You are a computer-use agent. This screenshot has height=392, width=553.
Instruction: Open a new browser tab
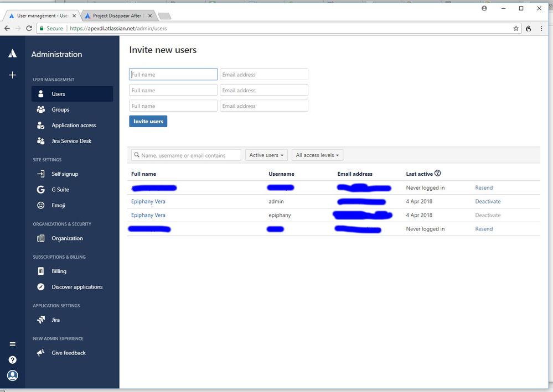tap(164, 16)
